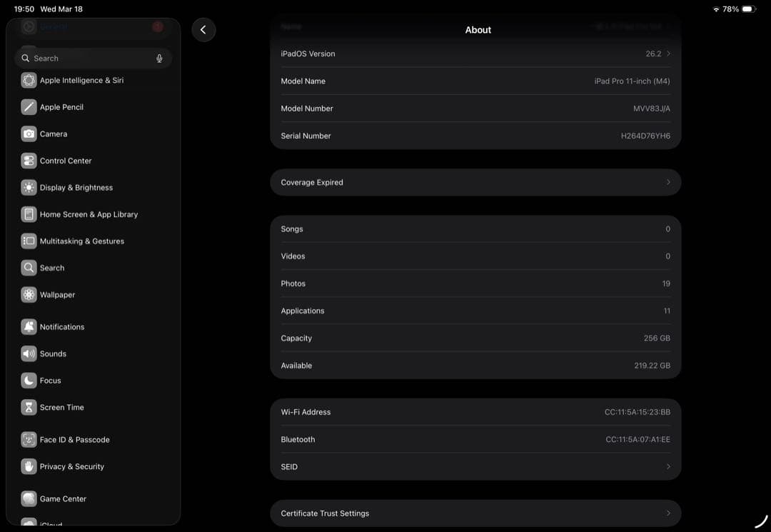This screenshot has height=532, width=771.
Task: Tap the Search magnifier settings icon
Action: click(x=29, y=268)
